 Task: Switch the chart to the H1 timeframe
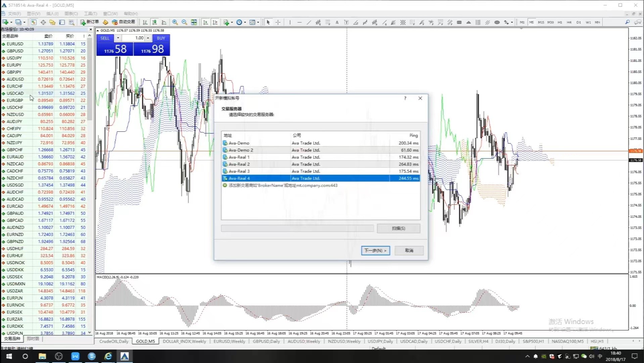click(560, 23)
